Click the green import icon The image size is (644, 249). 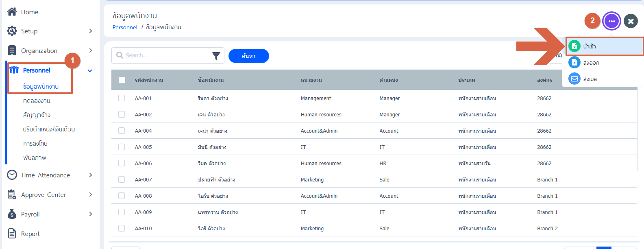point(574,46)
